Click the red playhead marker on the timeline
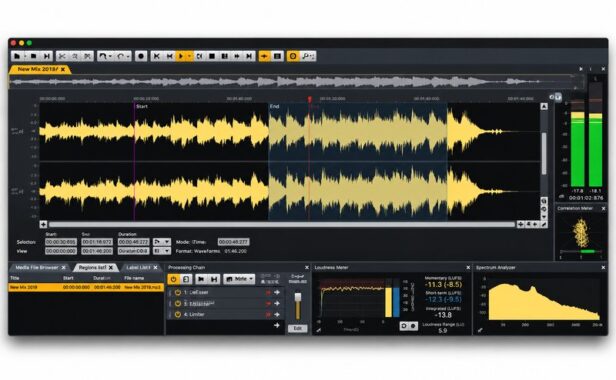 310,99
